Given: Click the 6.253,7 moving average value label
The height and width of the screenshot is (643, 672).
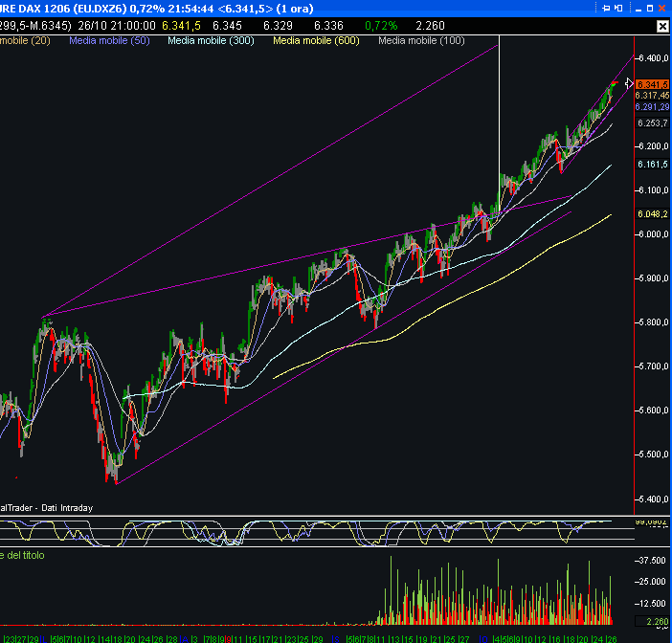Looking at the screenshot, I should coord(653,123).
